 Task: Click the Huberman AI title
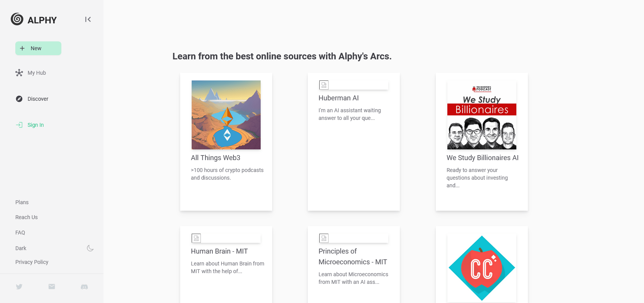(x=338, y=98)
